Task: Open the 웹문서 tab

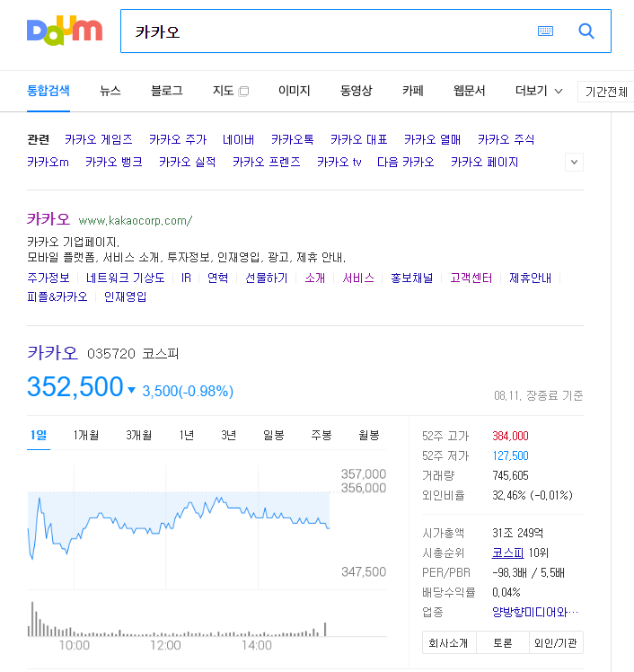Action: 469,91
